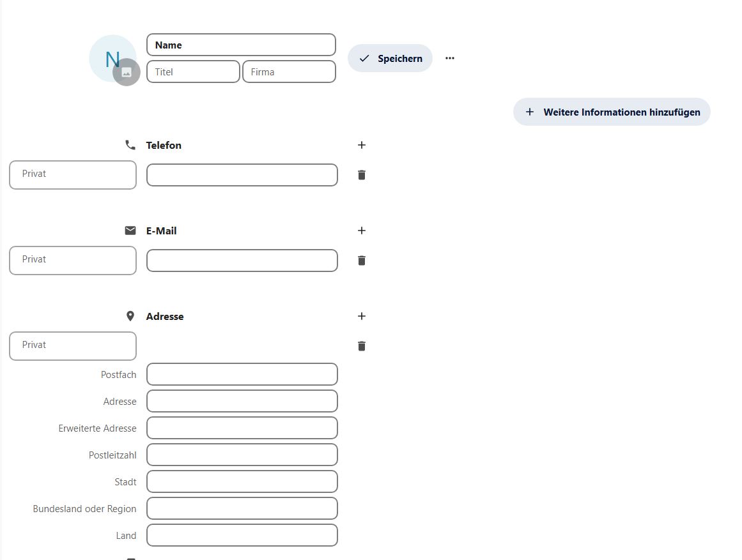Add another Adresse entry with plus icon
742x560 pixels.
tap(362, 316)
